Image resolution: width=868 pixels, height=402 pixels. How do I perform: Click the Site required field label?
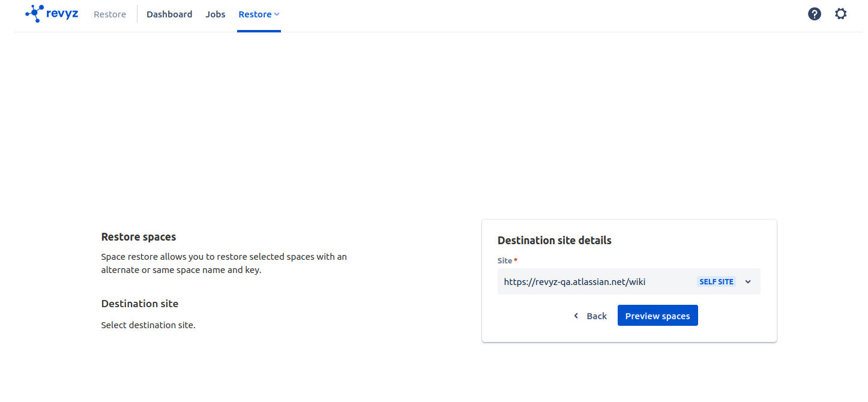coord(505,260)
